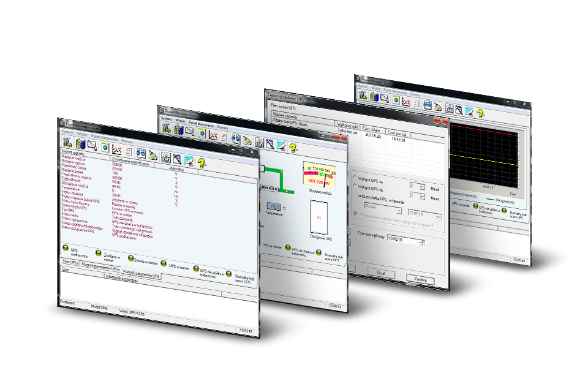Select "Zdalny test UPS" task row
Screen dimensions: 588x392
[x=288, y=124]
